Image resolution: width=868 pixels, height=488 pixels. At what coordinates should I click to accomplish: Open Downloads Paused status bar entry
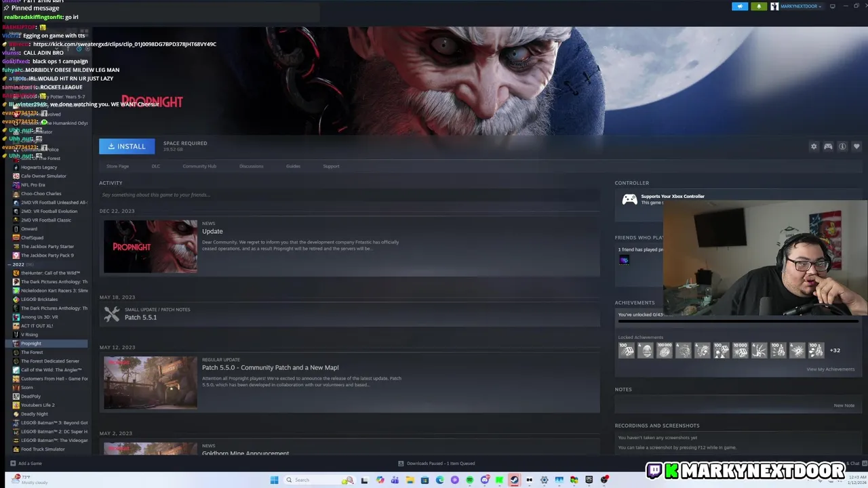tap(437, 464)
